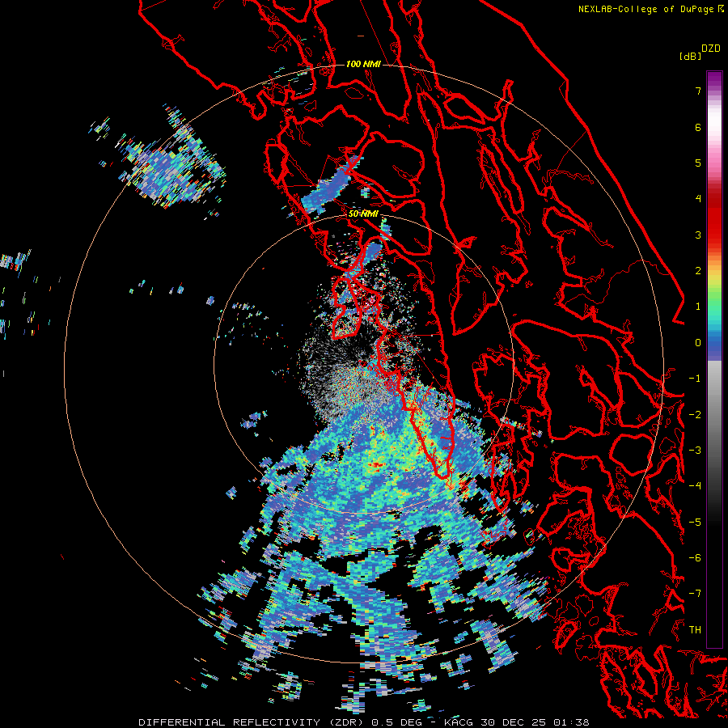Click the 1 value on color scale
The width and height of the screenshot is (728, 728).
[x=698, y=307]
